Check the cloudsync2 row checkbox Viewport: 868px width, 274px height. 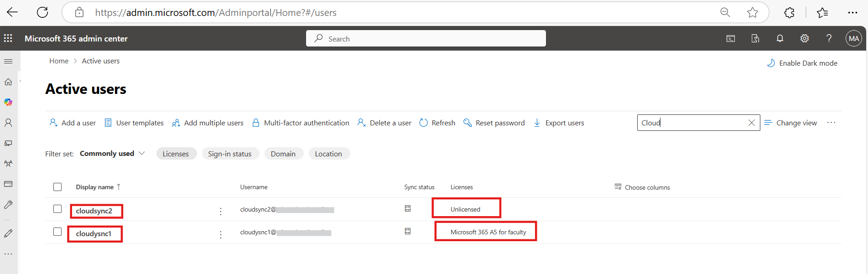tap(57, 209)
